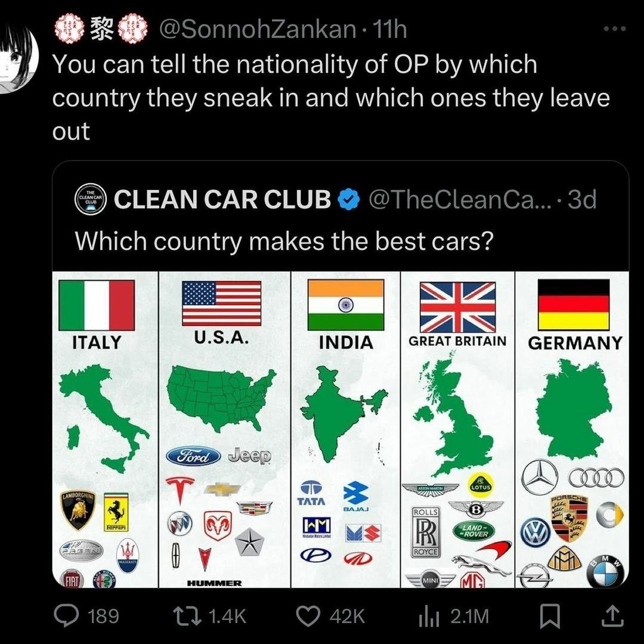This screenshot has width=644, height=644.
Task: Click the India flag in the image
Action: (x=345, y=305)
